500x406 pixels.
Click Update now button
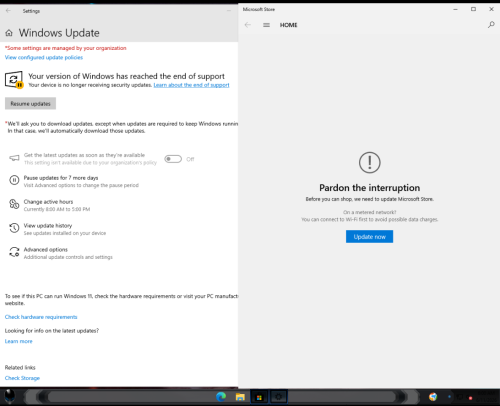[x=369, y=237]
